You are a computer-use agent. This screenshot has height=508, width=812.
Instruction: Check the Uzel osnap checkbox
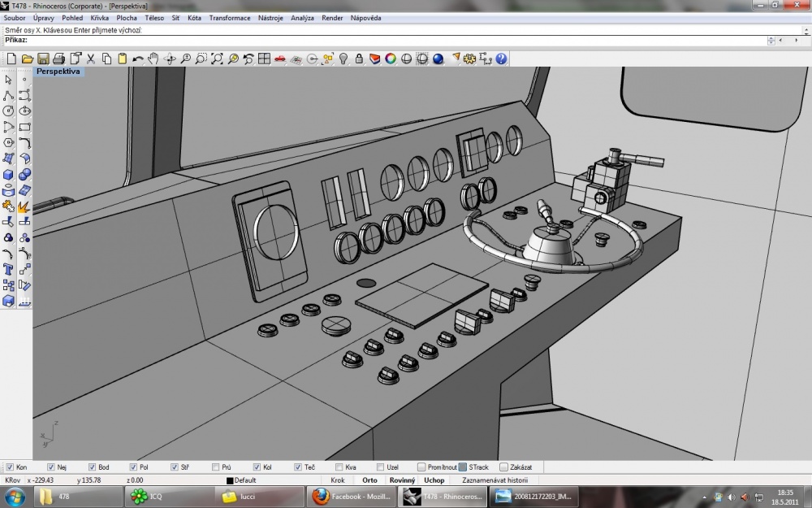[x=381, y=467]
